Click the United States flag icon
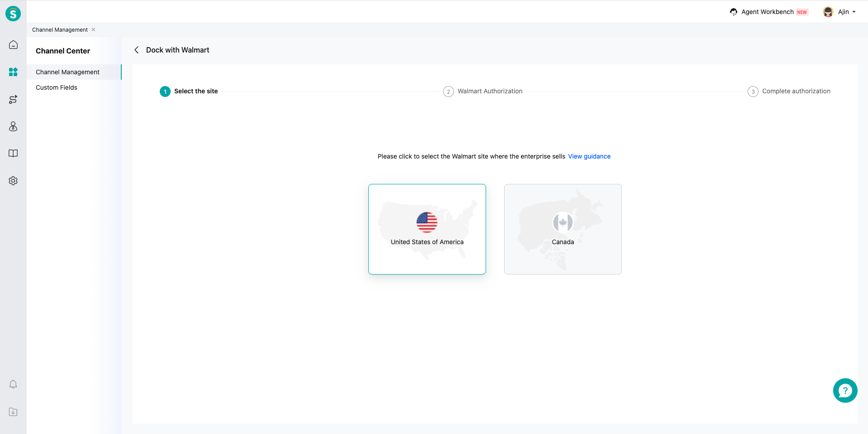Screen dimensions: 868x434 click(x=427, y=222)
